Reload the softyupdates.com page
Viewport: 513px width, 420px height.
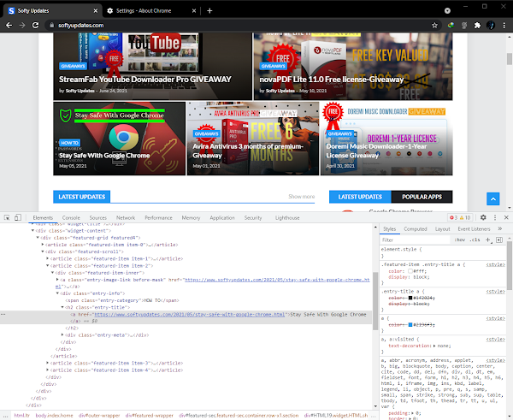[x=35, y=25]
